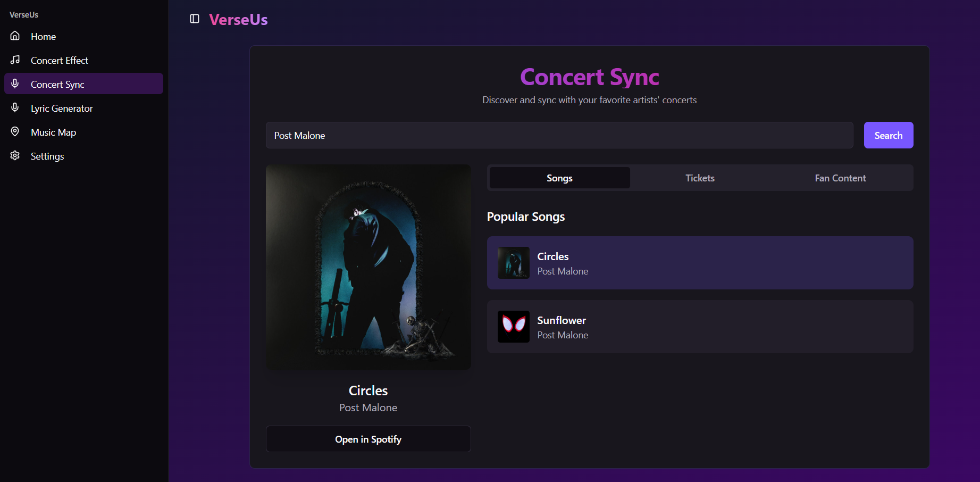This screenshot has width=980, height=482.
Task: Click the Concert Sync microphone icon
Action: pyautogui.click(x=15, y=84)
